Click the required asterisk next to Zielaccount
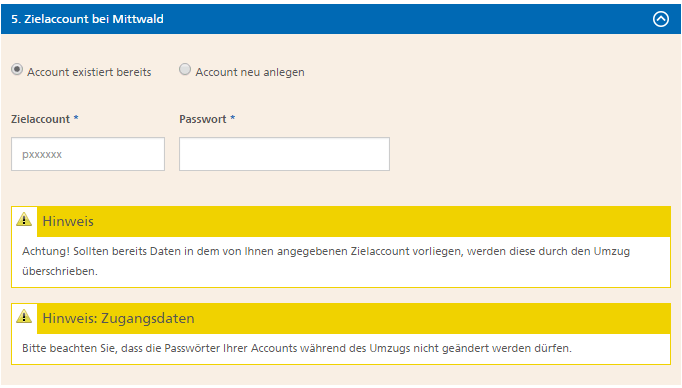Viewport: 682px width, 388px height. coord(76,118)
